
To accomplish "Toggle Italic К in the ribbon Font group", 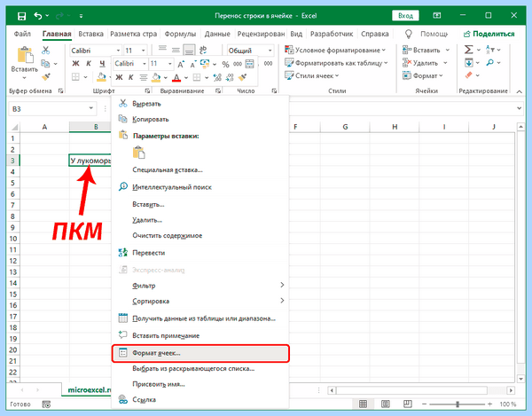I will (89, 64).
